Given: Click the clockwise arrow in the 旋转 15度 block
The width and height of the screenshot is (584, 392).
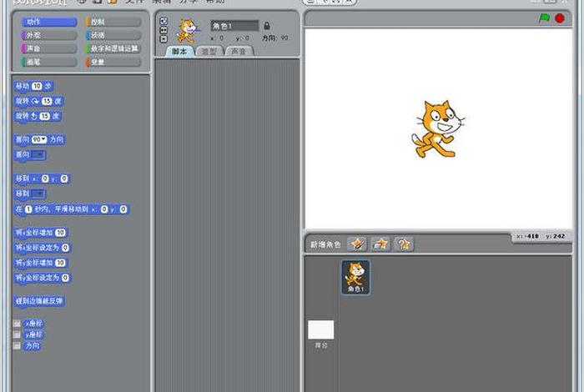Looking at the screenshot, I should click(35, 101).
